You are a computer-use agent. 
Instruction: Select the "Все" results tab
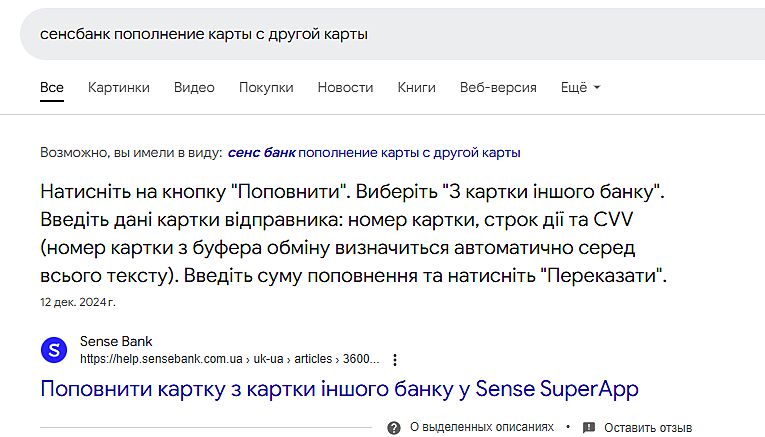pyautogui.click(x=52, y=87)
